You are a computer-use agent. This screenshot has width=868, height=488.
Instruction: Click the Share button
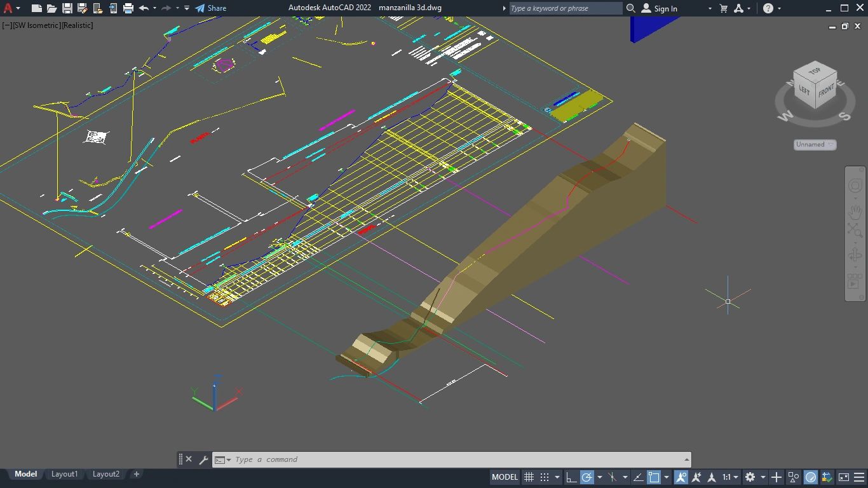pos(210,8)
